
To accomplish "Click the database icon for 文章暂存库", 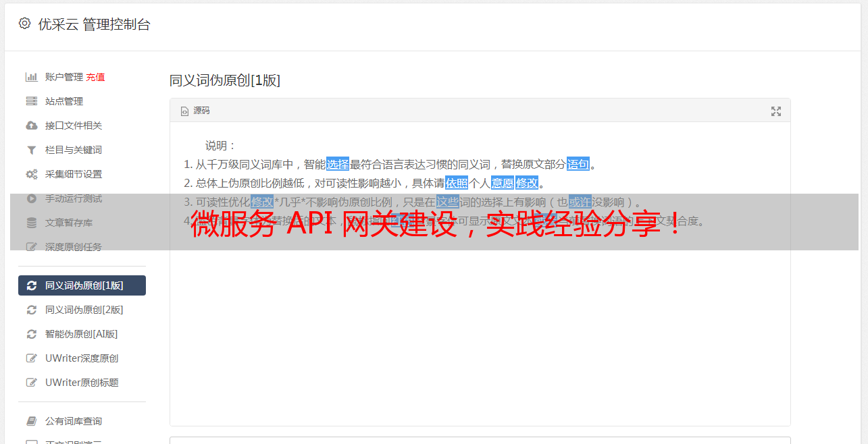I will pos(31,223).
